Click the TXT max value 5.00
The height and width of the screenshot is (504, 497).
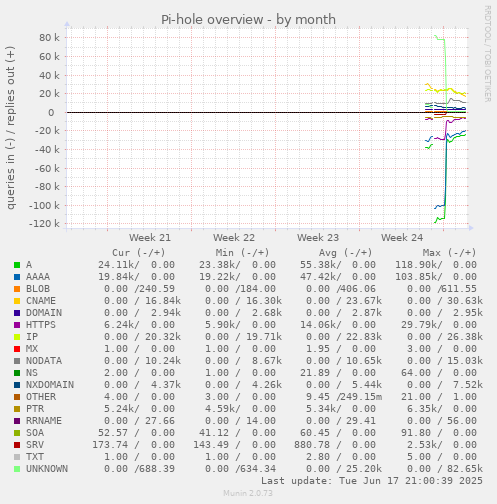[419, 457]
